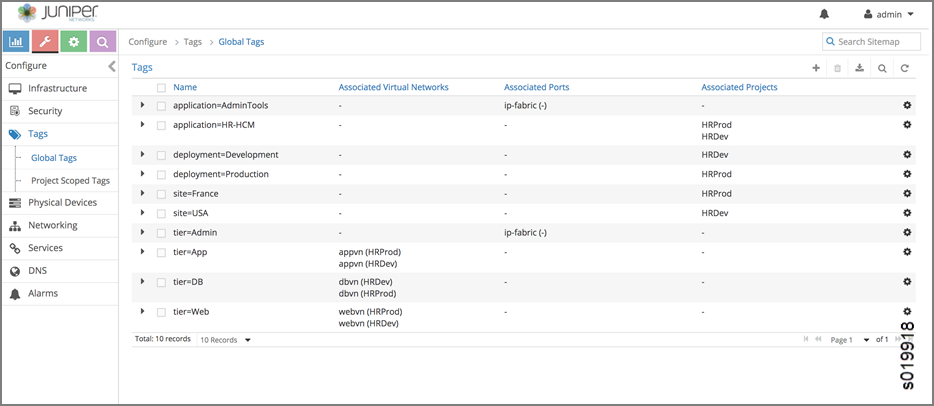Go to Networking section in sidebar
934x406 pixels.
(52, 225)
